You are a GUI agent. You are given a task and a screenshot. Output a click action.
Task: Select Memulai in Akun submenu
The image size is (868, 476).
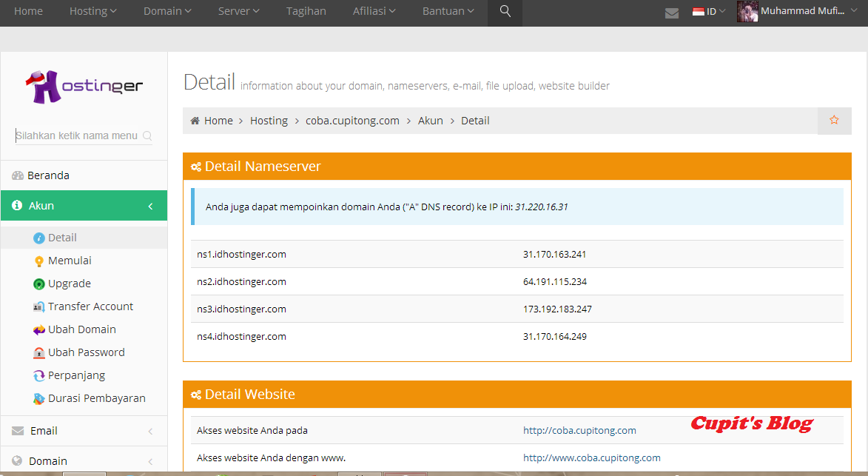click(x=70, y=261)
